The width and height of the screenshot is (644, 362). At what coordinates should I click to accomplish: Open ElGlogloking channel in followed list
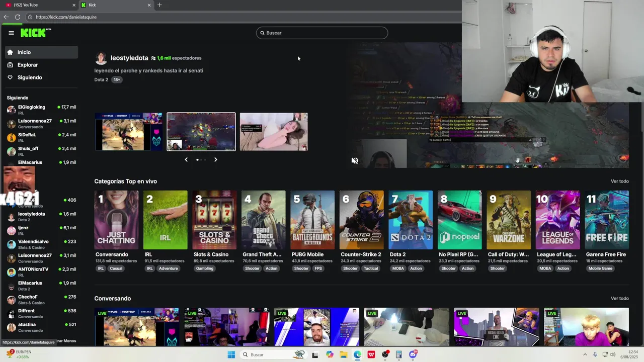[42, 109]
